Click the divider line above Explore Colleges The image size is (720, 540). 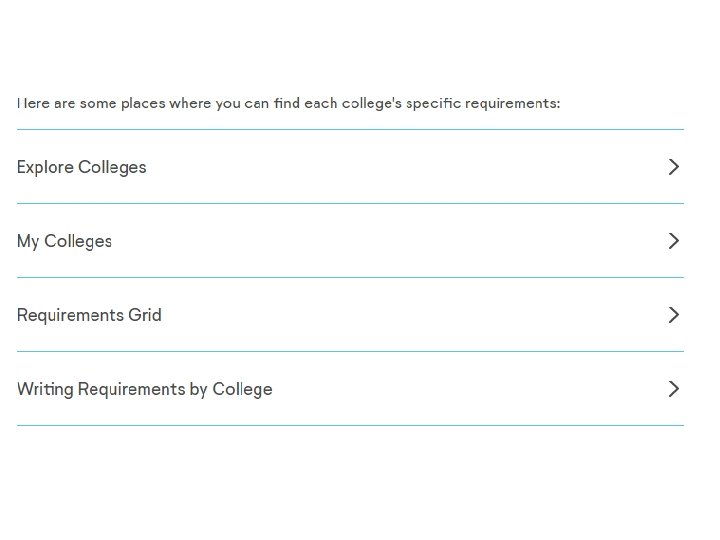point(350,129)
